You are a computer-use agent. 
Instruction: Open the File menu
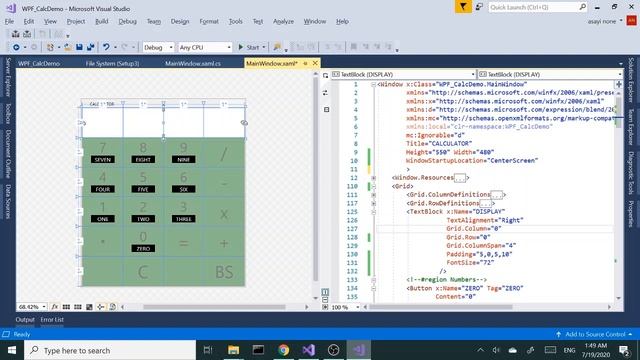[9, 21]
